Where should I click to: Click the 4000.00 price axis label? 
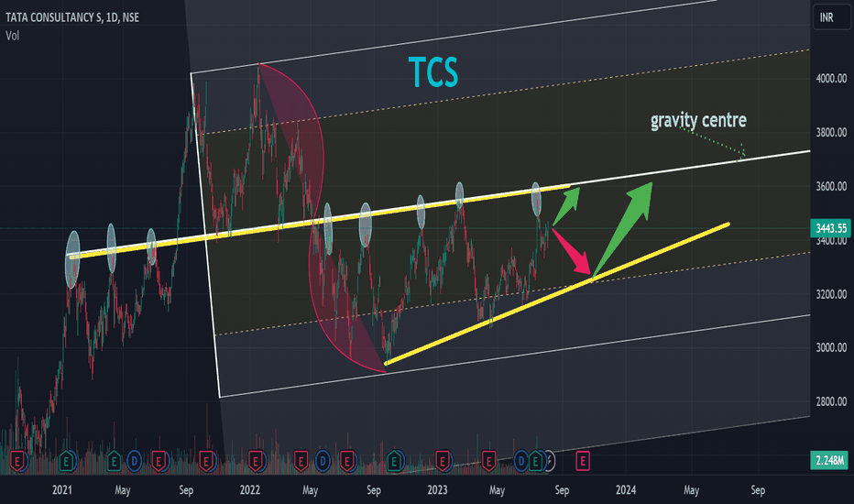pos(831,79)
